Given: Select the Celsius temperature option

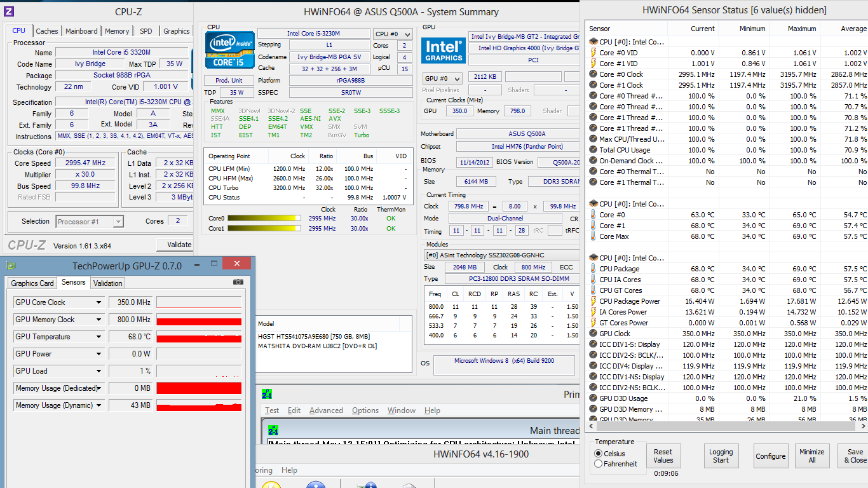Looking at the screenshot, I should 598,454.
